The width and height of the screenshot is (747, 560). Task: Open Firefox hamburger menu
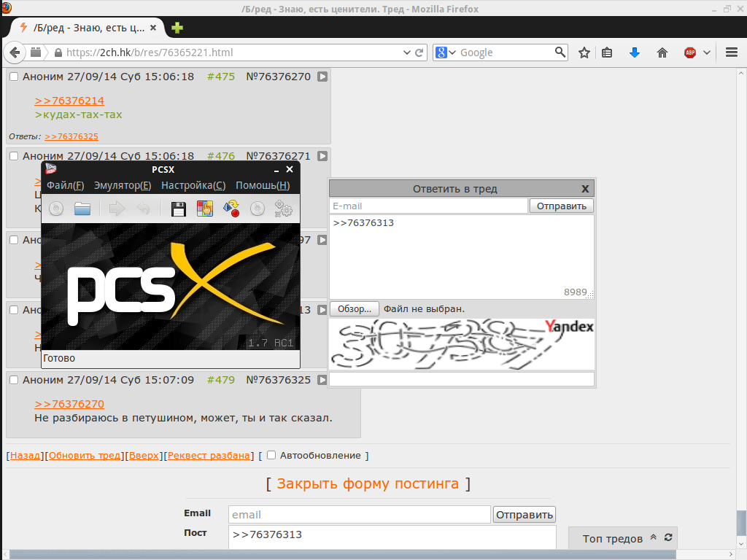pos(732,52)
